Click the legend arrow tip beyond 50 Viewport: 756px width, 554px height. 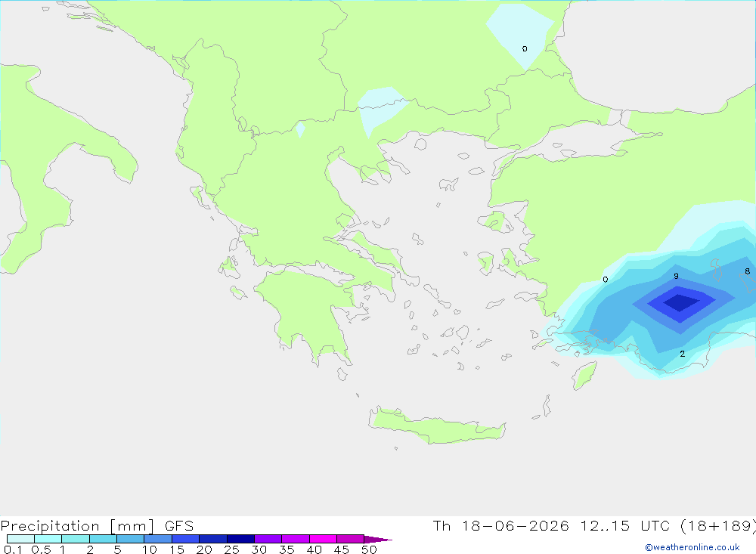378,539
